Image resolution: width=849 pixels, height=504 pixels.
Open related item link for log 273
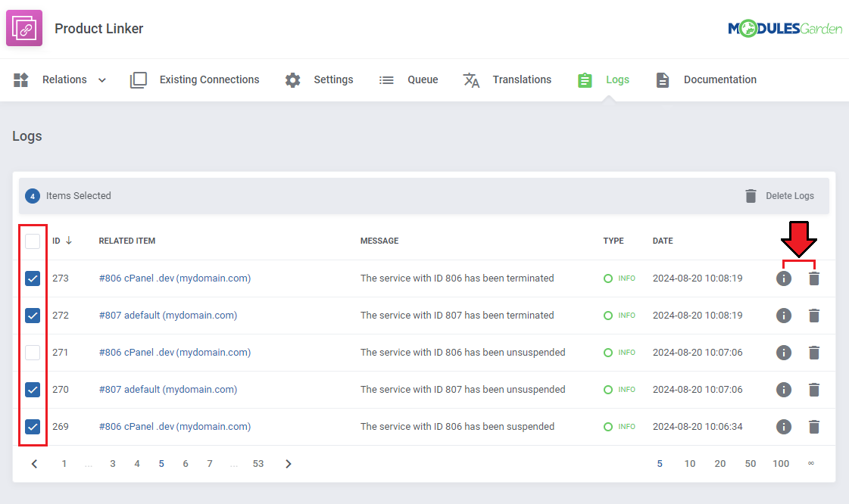point(174,278)
